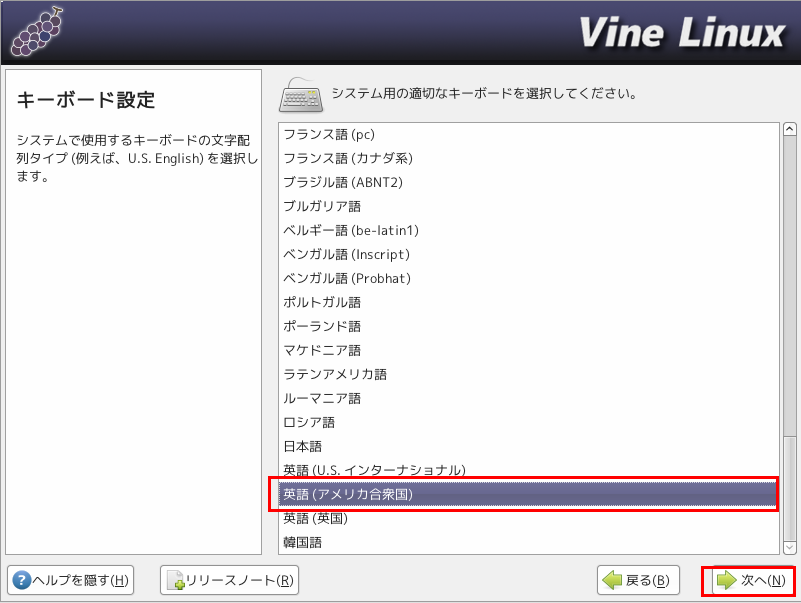Select 英語 (U.S. インターナショナル) keyboard

(529, 470)
